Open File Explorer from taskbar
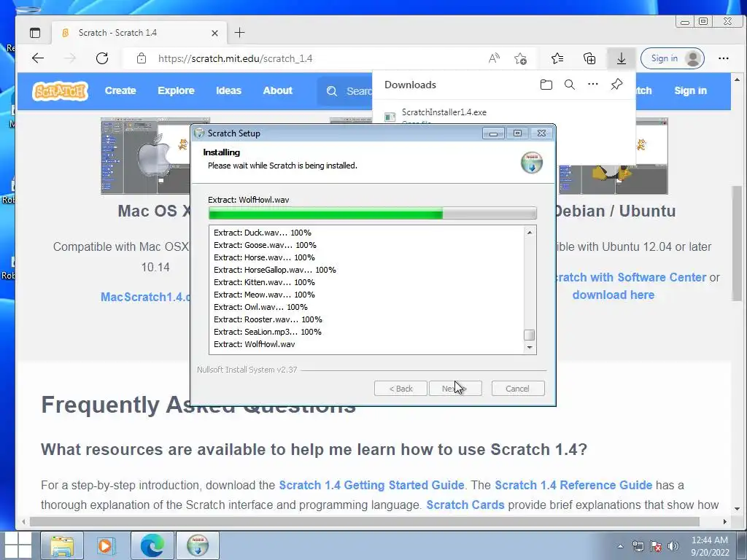 coord(62,545)
